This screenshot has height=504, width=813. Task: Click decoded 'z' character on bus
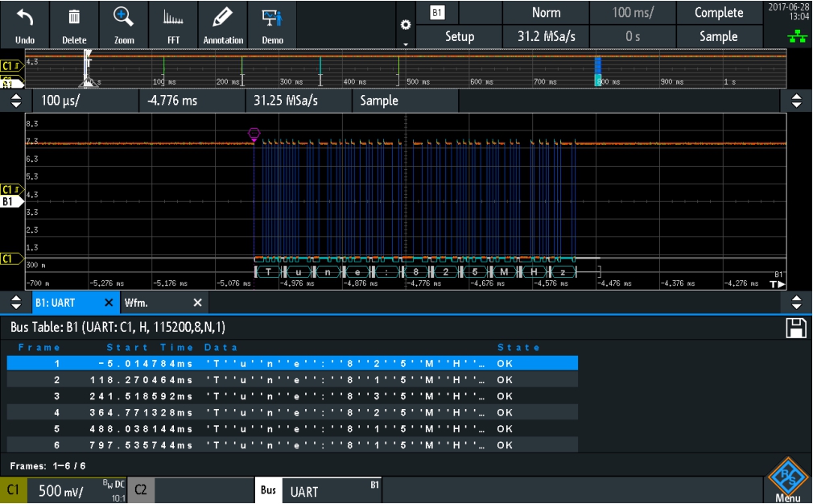pos(563,271)
